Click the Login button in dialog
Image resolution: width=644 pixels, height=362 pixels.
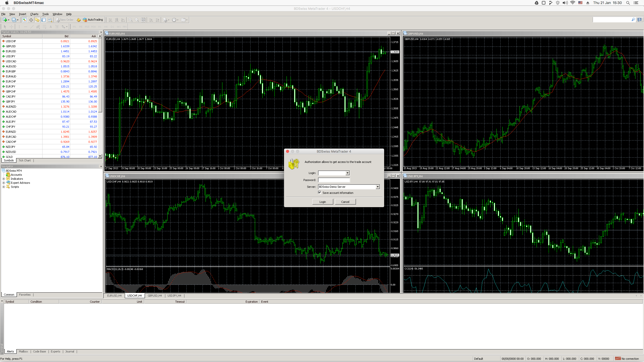tap(323, 202)
